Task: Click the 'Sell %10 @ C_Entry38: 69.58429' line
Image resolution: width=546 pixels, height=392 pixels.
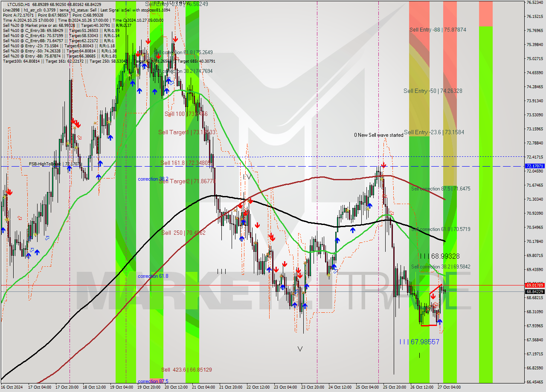Action: tap(61, 31)
